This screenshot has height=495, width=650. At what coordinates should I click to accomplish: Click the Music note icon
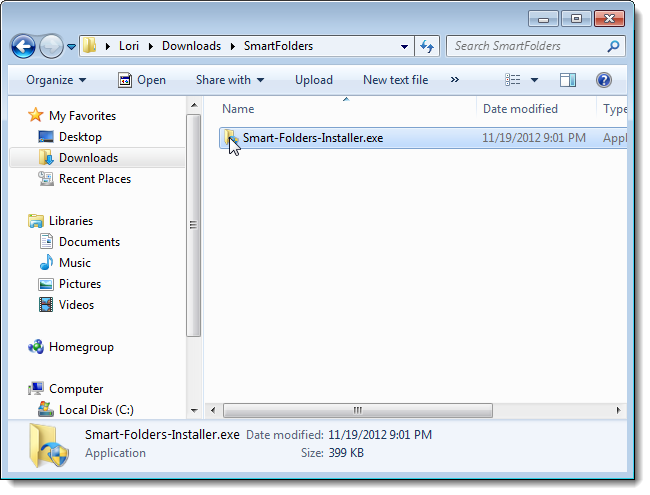(46, 262)
